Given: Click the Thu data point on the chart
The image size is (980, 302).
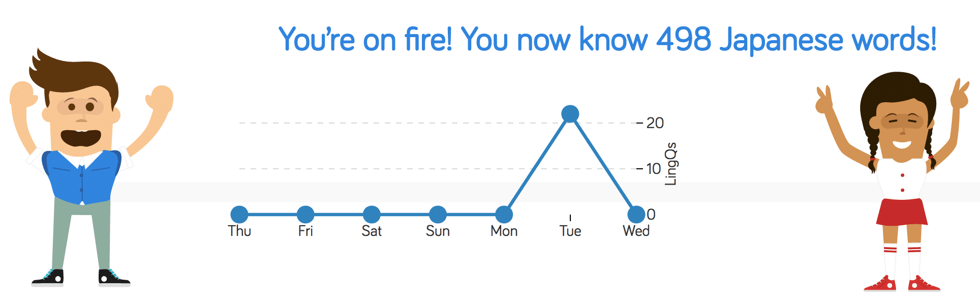Looking at the screenshot, I should [x=239, y=215].
